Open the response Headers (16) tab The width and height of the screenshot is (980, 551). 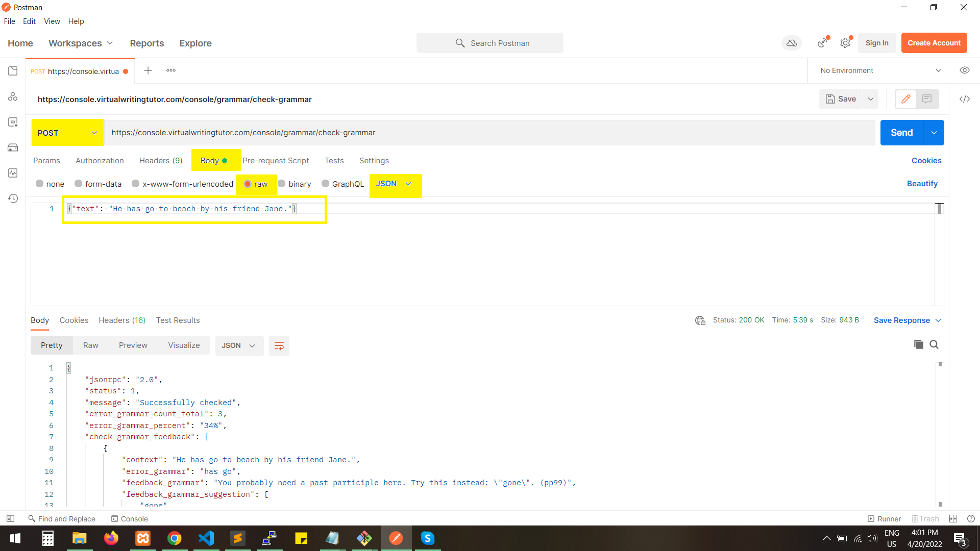coord(122,320)
